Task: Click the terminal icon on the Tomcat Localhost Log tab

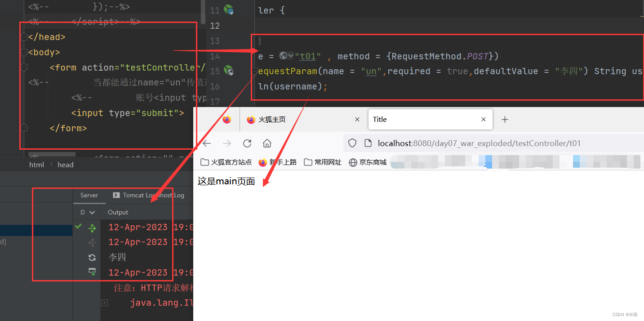Action: 116,195
